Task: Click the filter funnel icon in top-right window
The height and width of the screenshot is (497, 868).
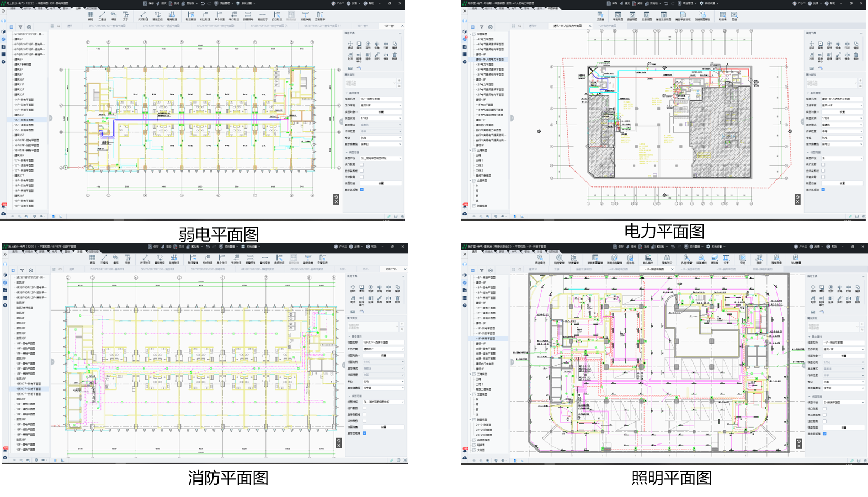Action: (x=481, y=26)
